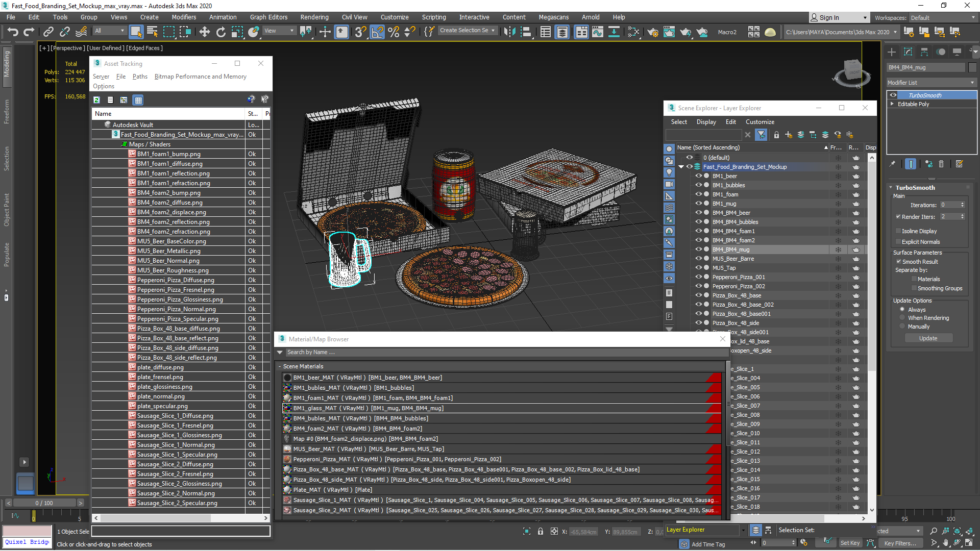Open the Curve Editor from the toolbar
This screenshot has width=980, height=551.
[597, 32]
